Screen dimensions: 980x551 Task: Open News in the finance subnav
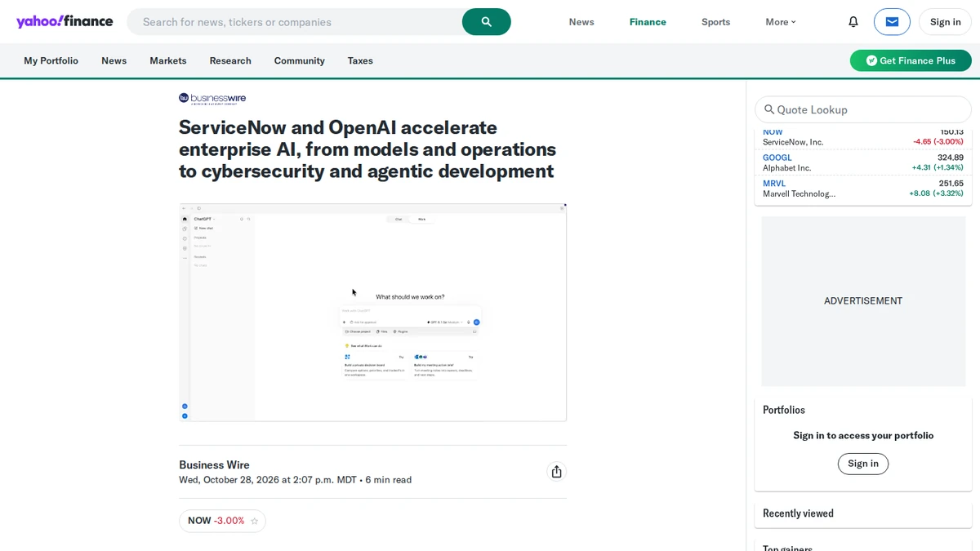click(x=114, y=60)
